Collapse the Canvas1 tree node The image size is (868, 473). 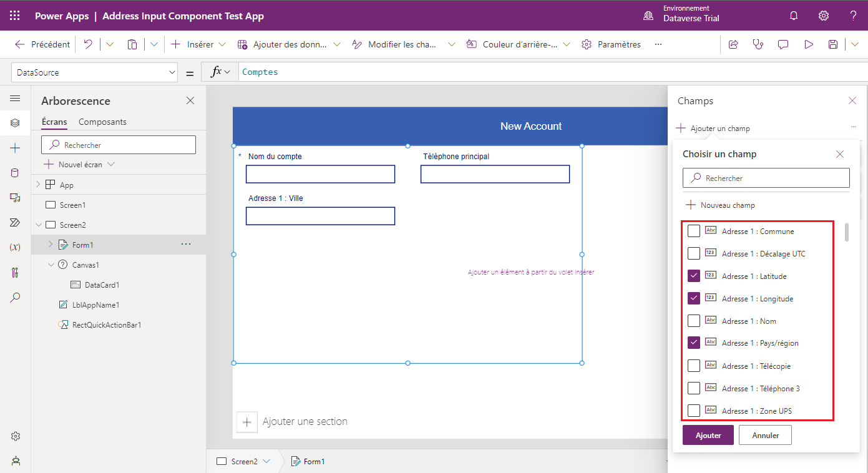[x=51, y=265]
